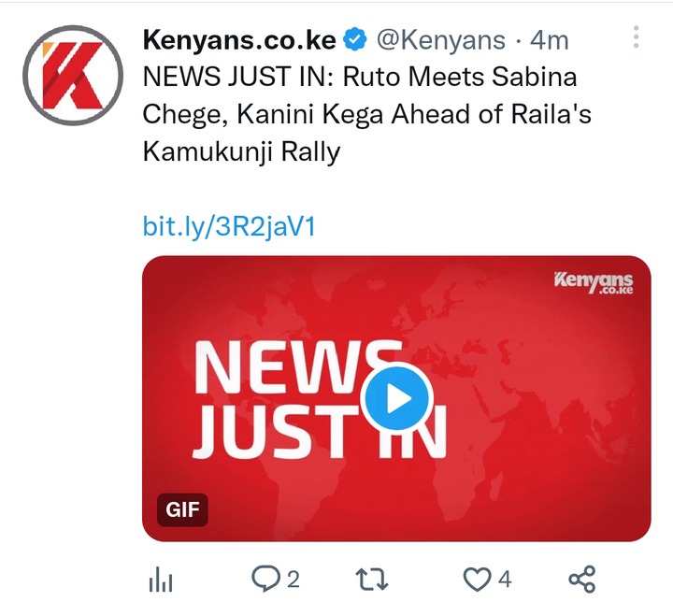The width and height of the screenshot is (673, 616).
Task: Click the like count 4
Action: coord(505,580)
